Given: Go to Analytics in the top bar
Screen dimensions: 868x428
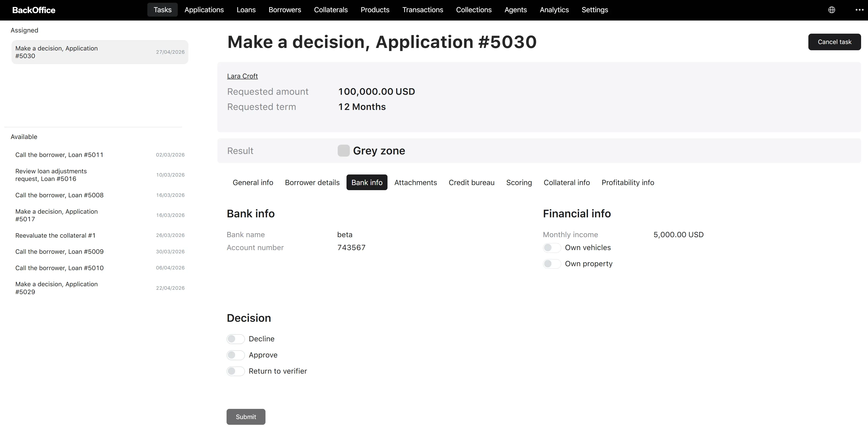Looking at the screenshot, I should (554, 10).
